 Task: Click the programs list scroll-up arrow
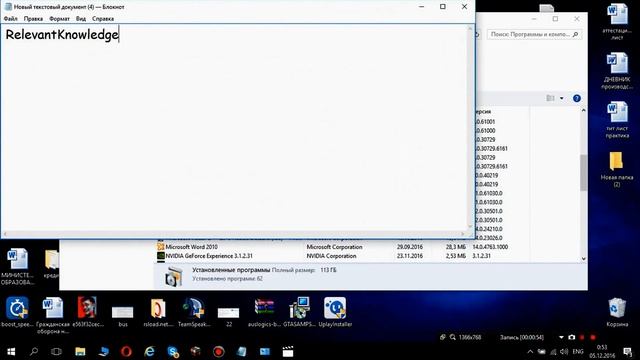584,111
